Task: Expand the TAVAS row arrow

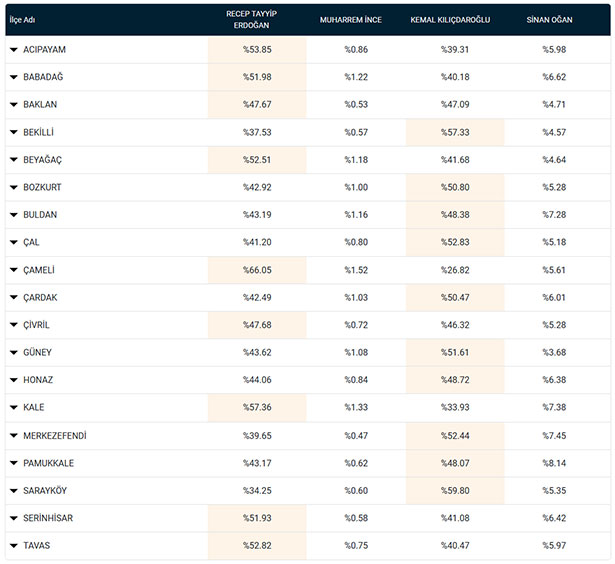Action: click(14, 546)
